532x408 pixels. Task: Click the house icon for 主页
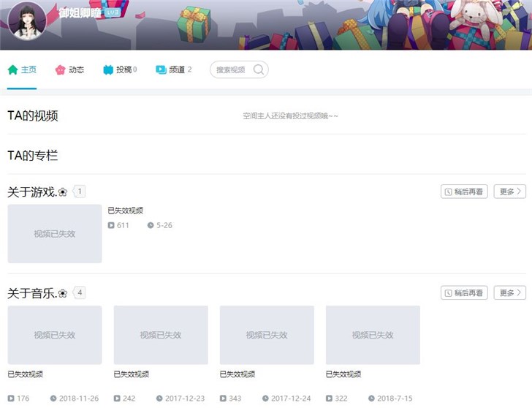pyautogui.click(x=12, y=70)
